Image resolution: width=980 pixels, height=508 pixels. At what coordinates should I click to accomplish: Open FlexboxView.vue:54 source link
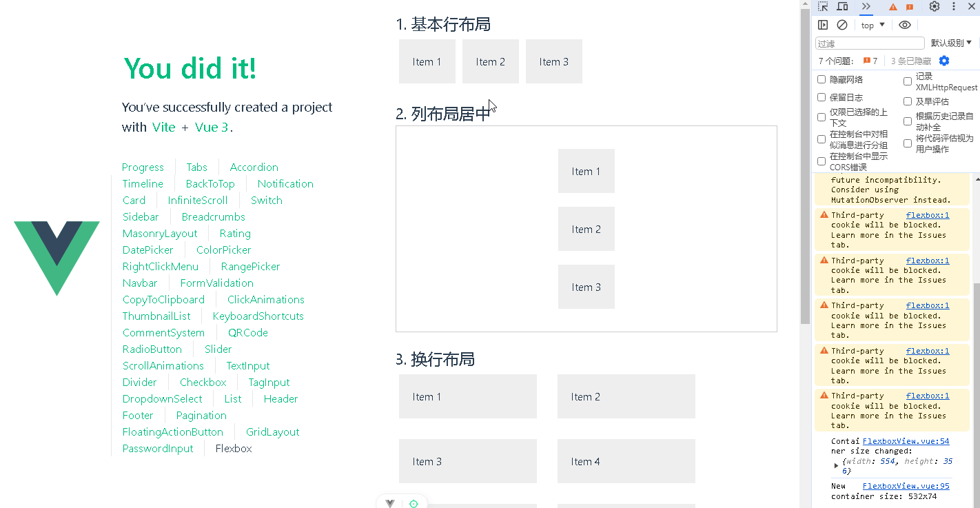[906, 441]
